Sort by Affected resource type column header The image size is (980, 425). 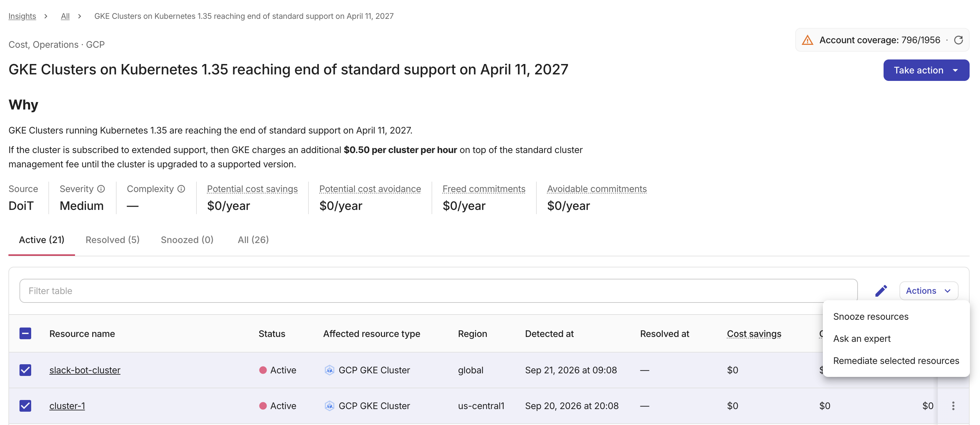coord(371,334)
